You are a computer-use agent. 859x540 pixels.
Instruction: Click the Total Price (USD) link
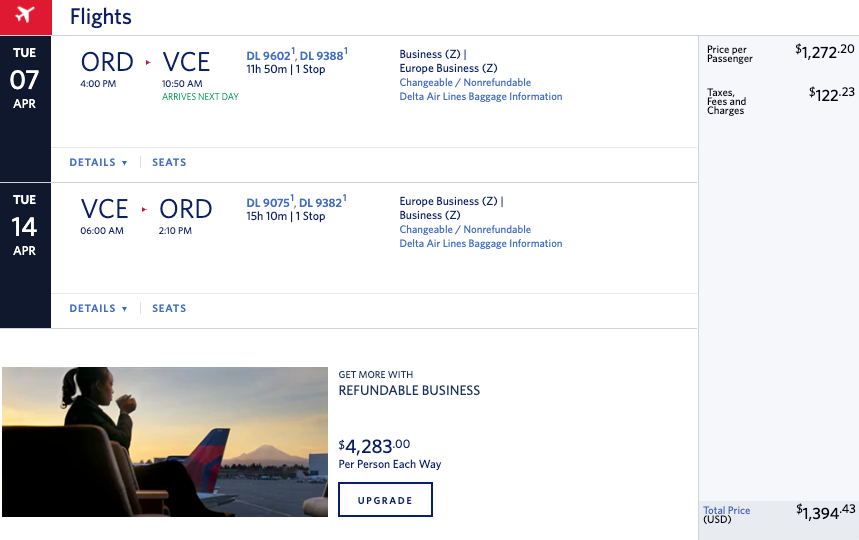pos(726,514)
